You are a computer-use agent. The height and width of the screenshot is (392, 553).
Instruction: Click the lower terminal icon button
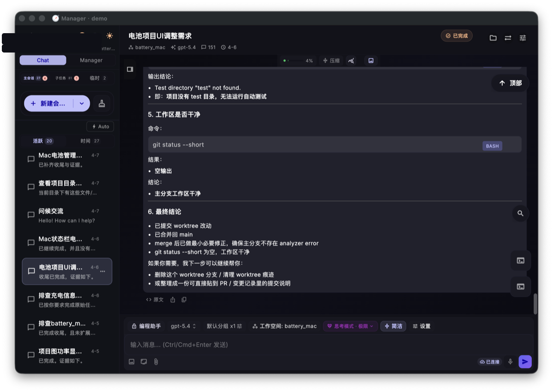pyautogui.click(x=521, y=287)
